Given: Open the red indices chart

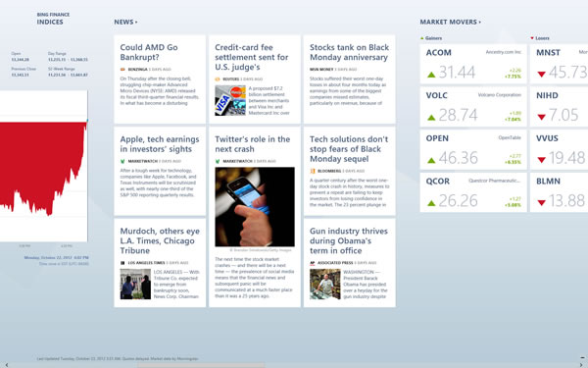Looking at the screenshot, I should pyautogui.click(x=43, y=166).
